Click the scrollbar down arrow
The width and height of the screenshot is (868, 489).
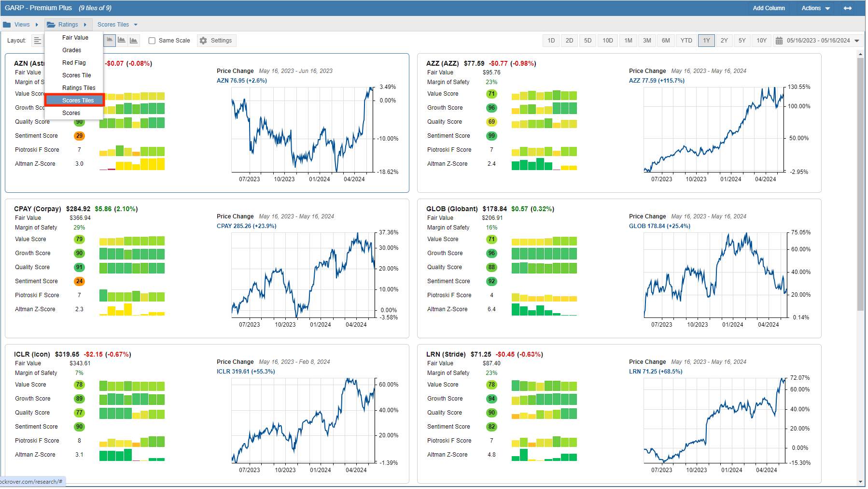pos(860,482)
